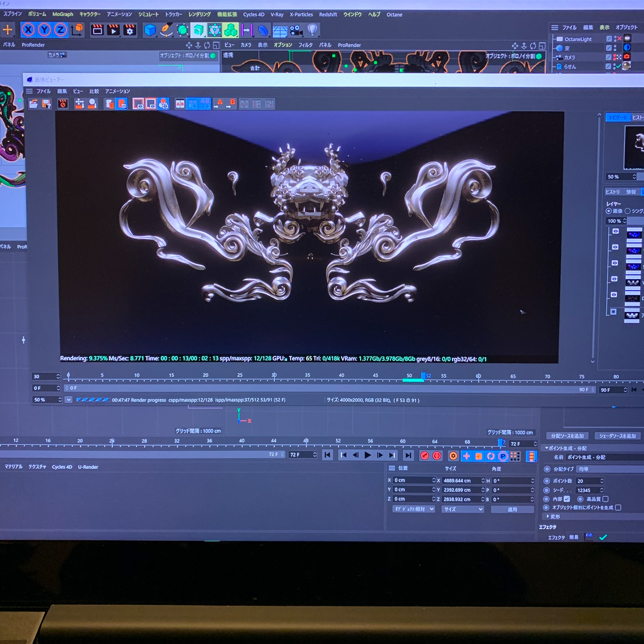644x644 pixels.
Task: Click Set as B icon
Action: point(231,104)
